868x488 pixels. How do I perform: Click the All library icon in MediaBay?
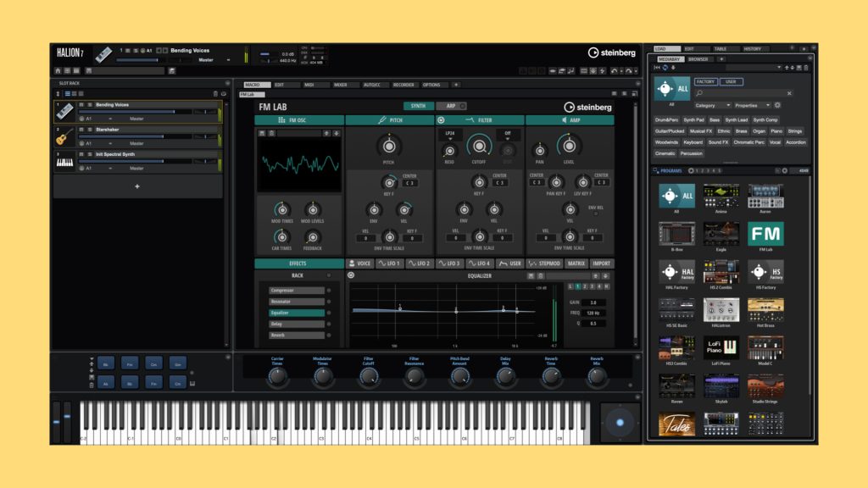(x=671, y=89)
